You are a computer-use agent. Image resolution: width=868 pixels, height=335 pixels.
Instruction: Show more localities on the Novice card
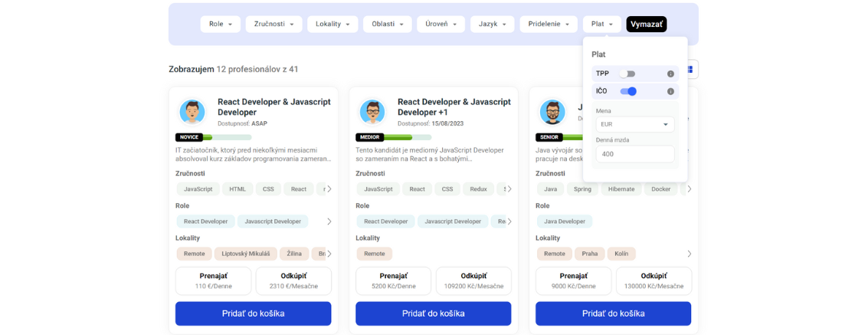coord(329,254)
